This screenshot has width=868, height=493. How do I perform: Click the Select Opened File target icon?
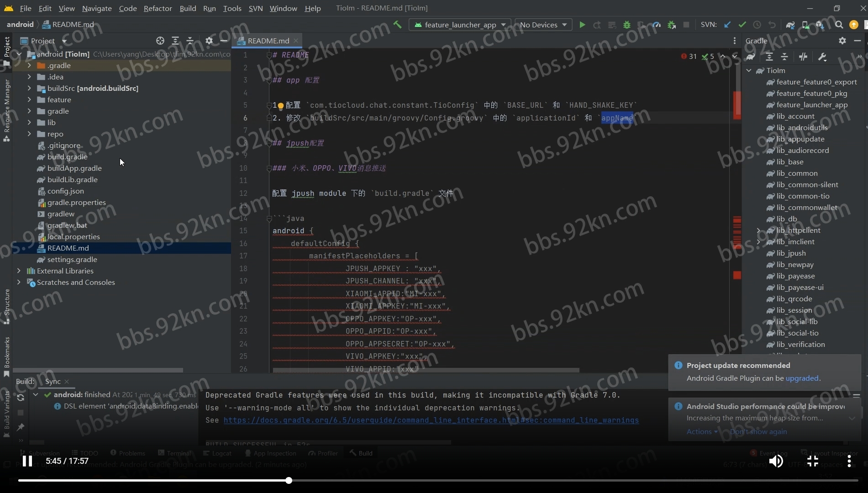click(x=160, y=41)
